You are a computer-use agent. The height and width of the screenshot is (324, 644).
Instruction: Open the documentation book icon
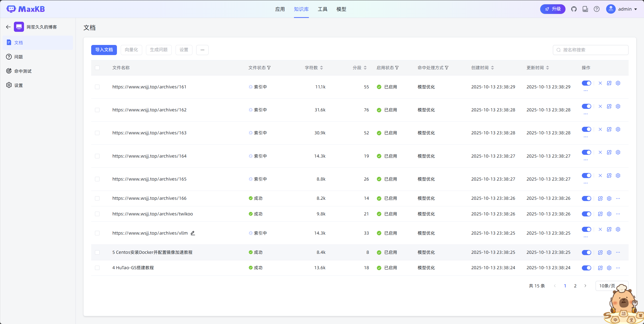tap(585, 9)
